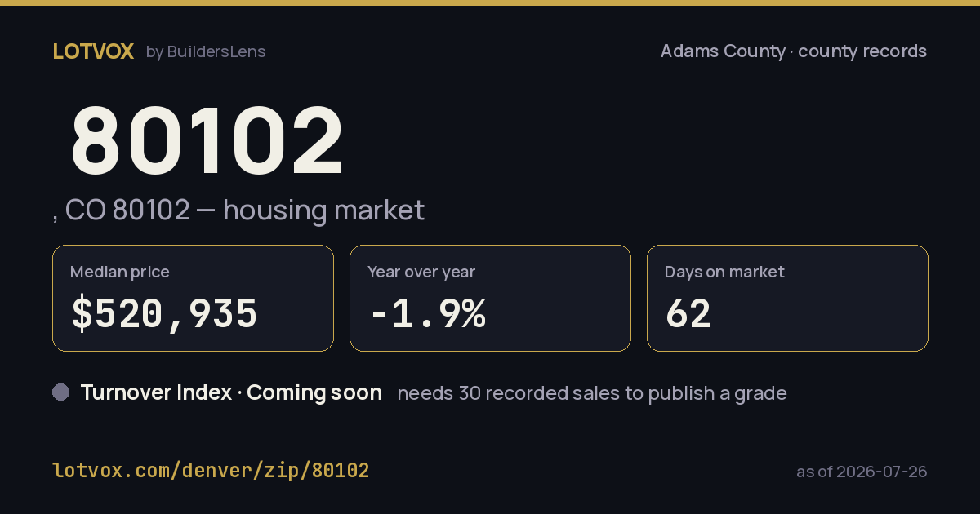Click the gold accent bar at top
980x514 pixels.
click(x=490, y=2)
